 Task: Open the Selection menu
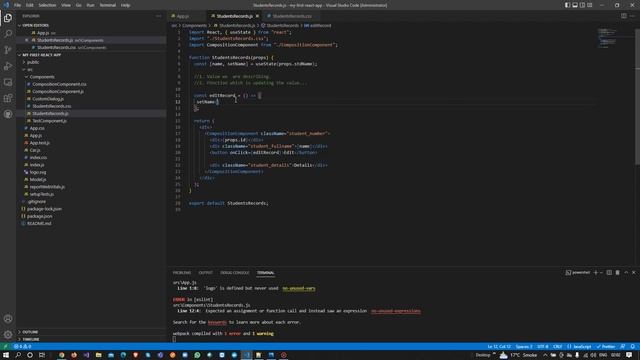(x=47, y=5)
